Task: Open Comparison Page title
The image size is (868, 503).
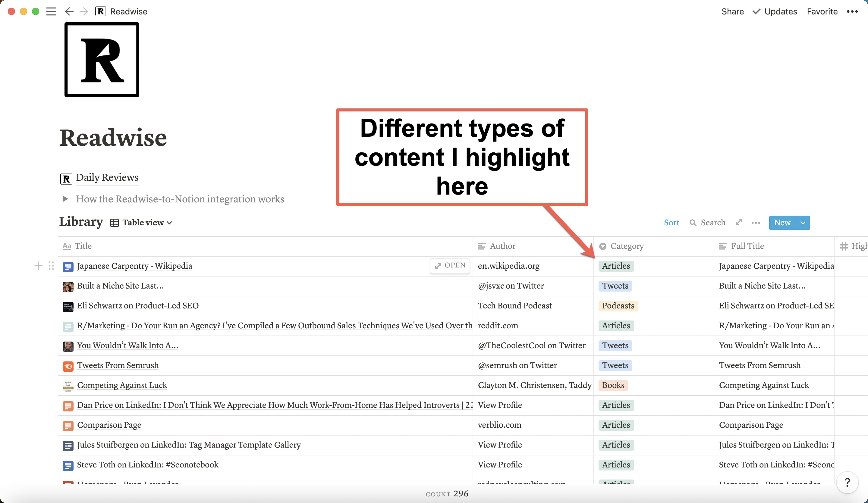Action: 109,425
